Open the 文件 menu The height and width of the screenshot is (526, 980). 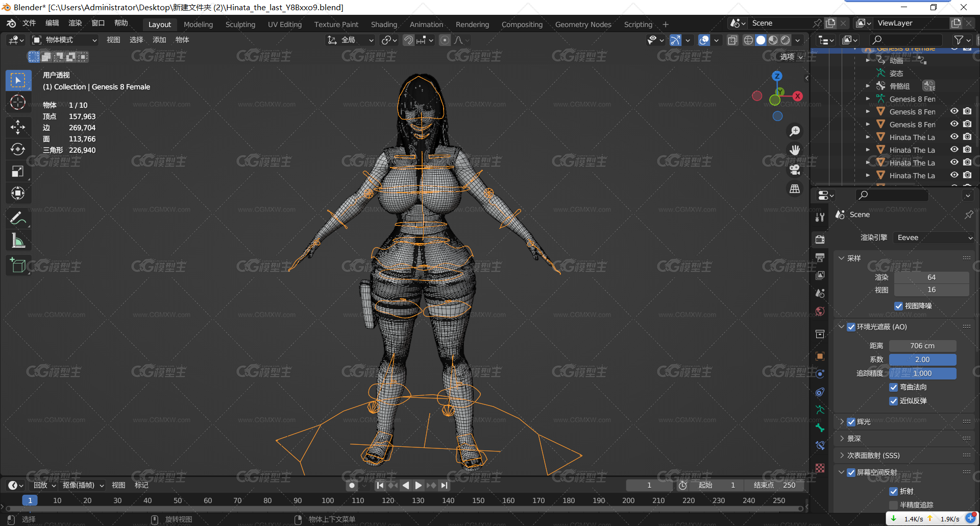(29, 23)
